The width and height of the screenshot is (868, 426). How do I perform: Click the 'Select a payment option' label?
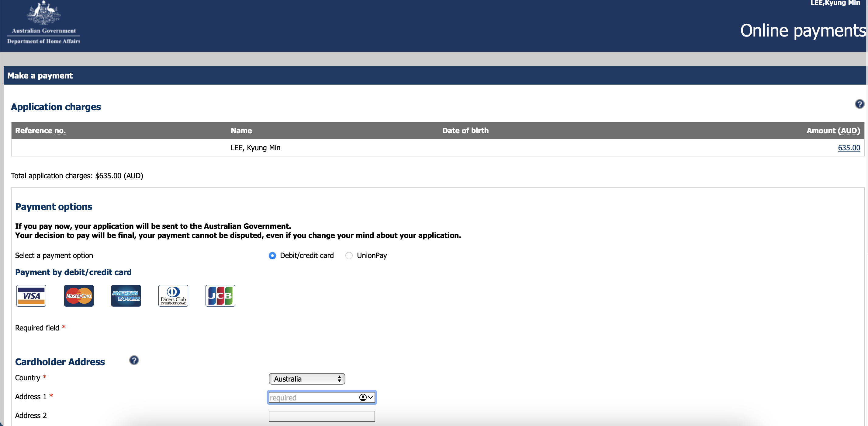coord(54,255)
